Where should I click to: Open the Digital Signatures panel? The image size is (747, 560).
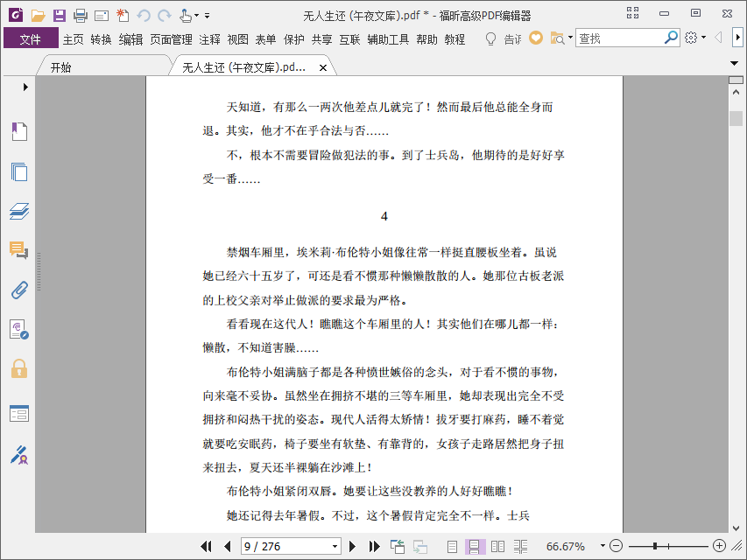pyautogui.click(x=19, y=330)
